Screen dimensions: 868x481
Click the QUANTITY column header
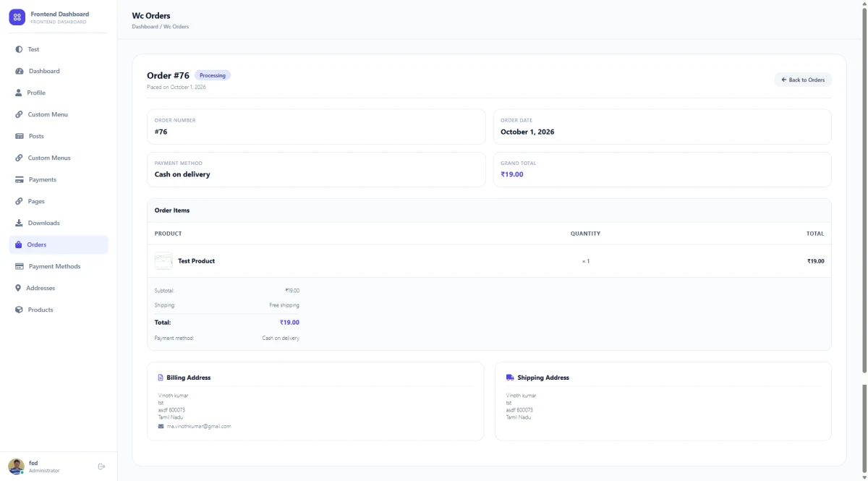(x=585, y=234)
